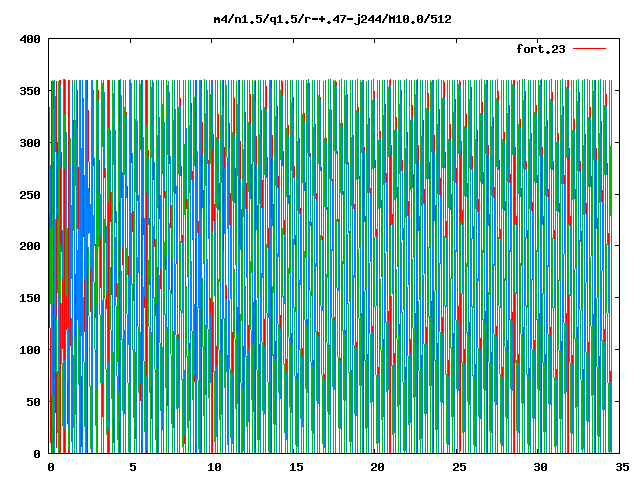
Task: Click the fort.23 legend label
Action: (x=541, y=49)
